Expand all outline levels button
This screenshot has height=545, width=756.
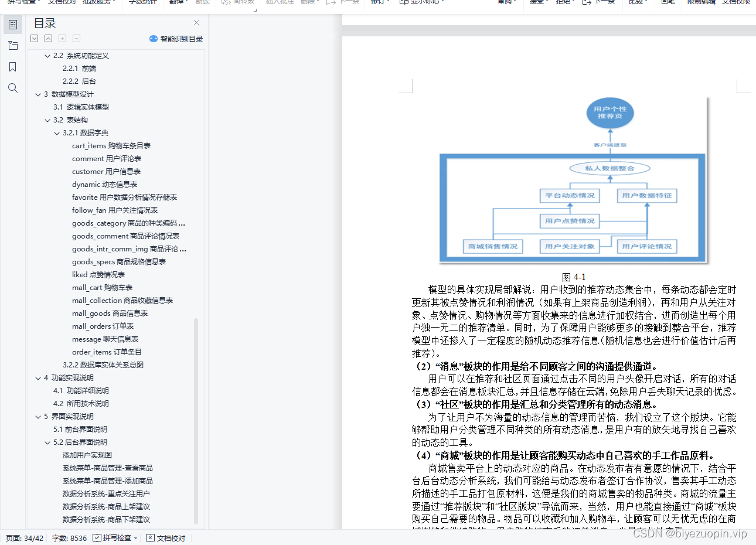35,39
